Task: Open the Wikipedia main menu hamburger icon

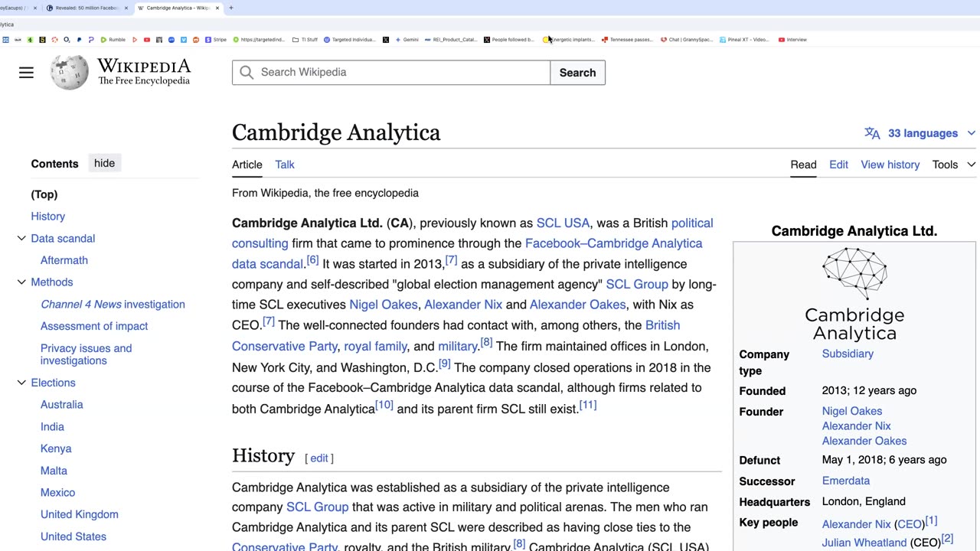Action: tap(26, 73)
